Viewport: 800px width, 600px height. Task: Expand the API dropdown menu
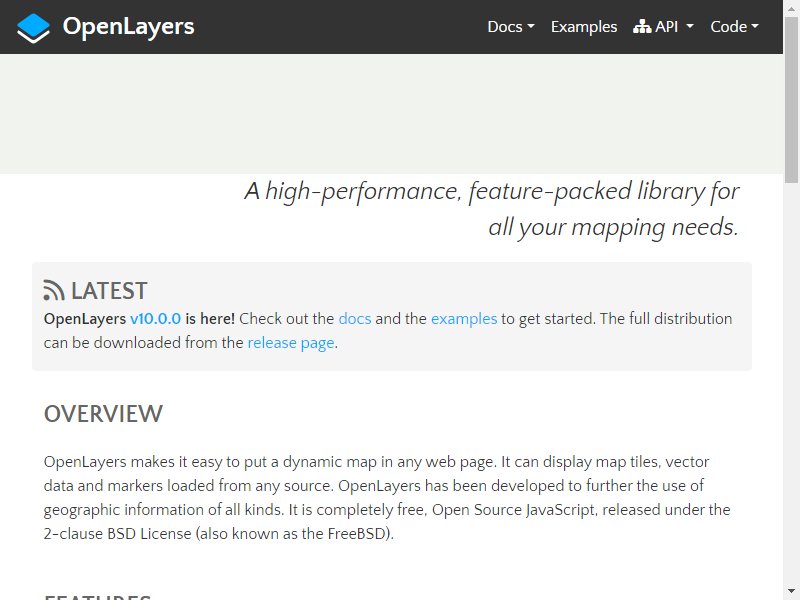tap(663, 27)
